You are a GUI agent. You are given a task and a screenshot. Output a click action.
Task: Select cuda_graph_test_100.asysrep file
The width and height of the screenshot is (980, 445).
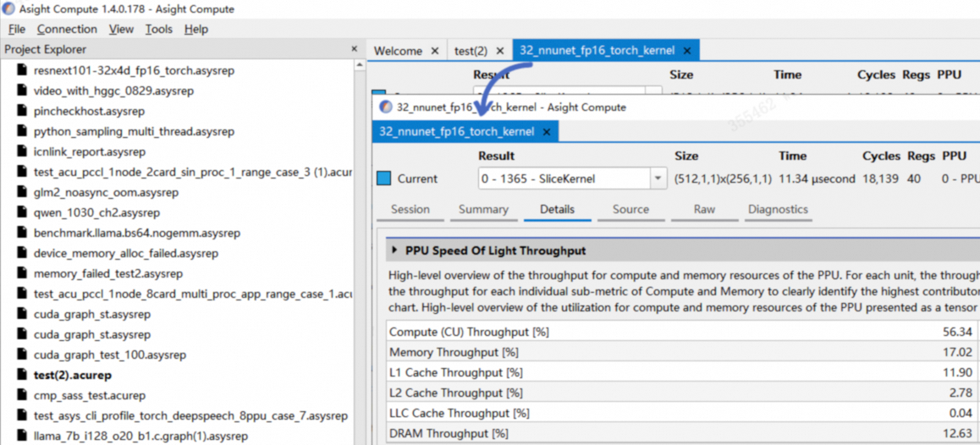pos(110,355)
